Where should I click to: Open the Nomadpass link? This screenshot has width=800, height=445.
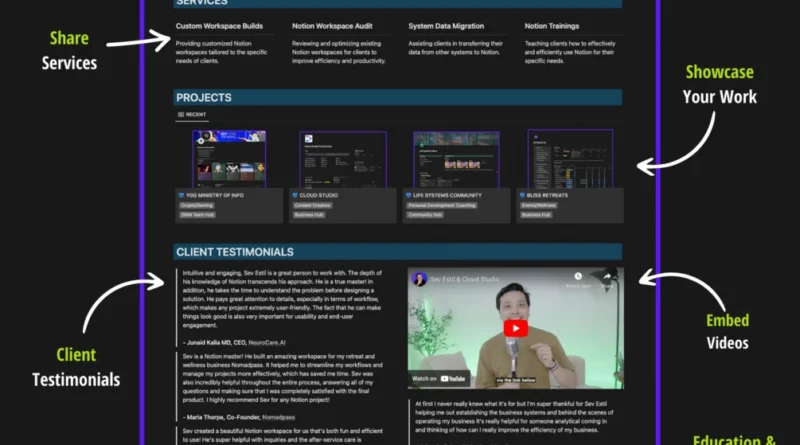coord(279,417)
